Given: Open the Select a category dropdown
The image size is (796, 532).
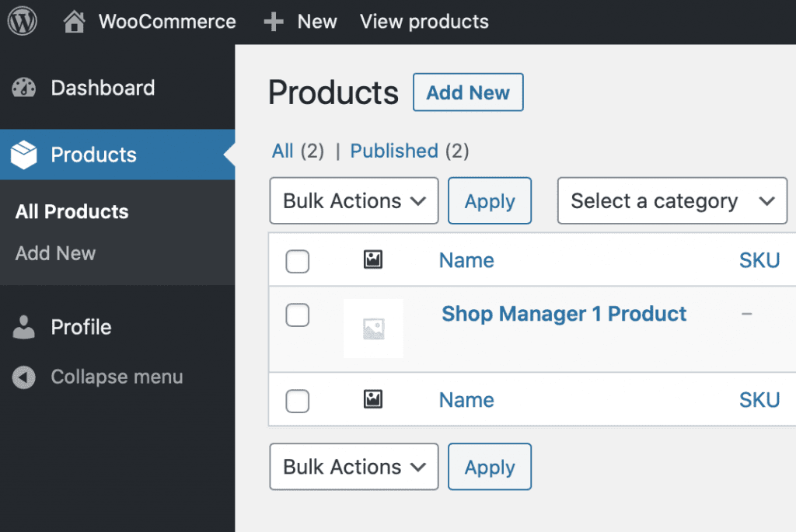Looking at the screenshot, I should point(672,200).
